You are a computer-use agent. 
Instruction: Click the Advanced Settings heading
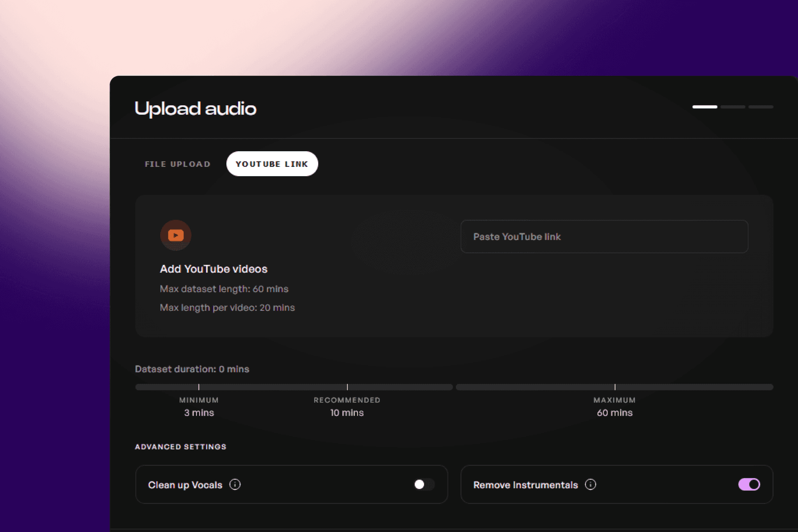click(180, 447)
